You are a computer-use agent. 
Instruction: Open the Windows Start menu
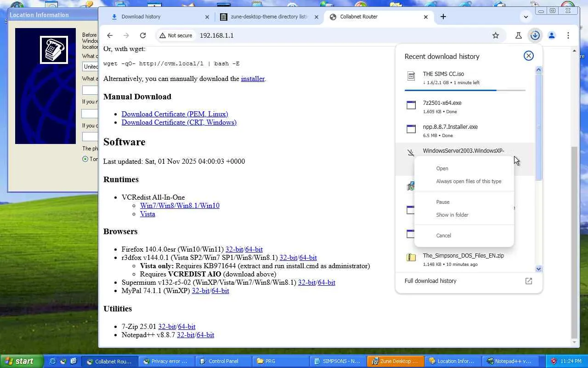(x=22, y=361)
